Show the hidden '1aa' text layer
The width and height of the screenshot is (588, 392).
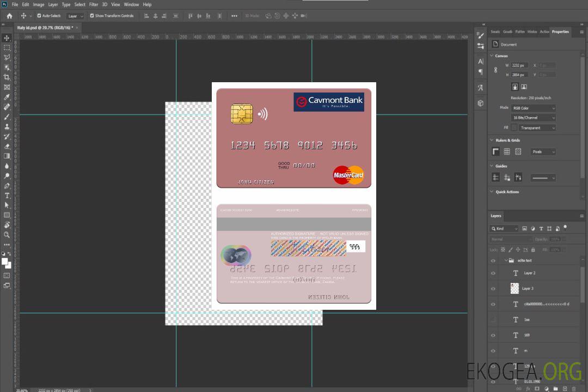[493, 320]
